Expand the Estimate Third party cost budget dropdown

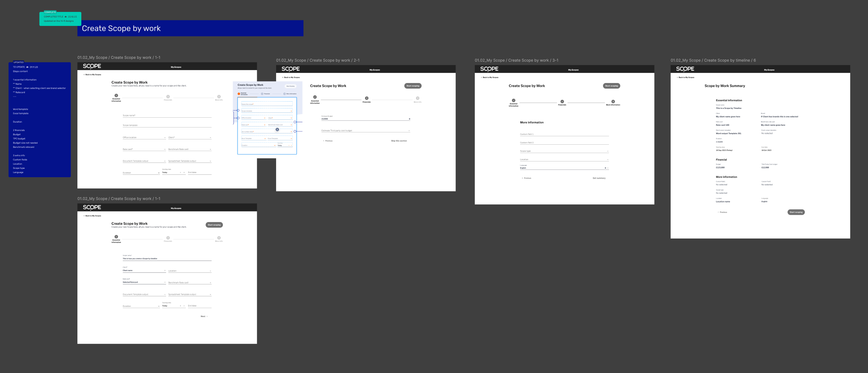pos(365,131)
